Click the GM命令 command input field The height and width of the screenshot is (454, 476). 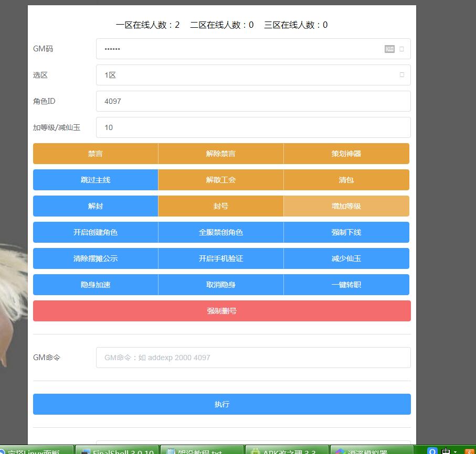[x=253, y=358]
